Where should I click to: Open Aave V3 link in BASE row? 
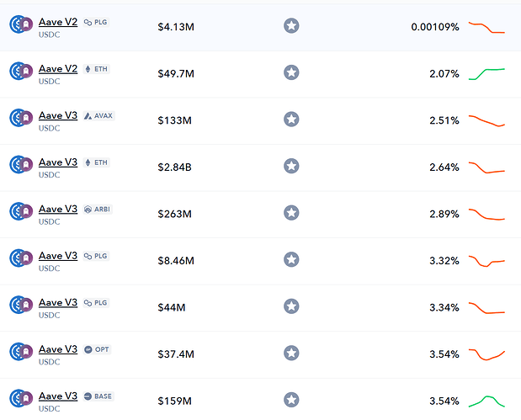[x=58, y=396]
